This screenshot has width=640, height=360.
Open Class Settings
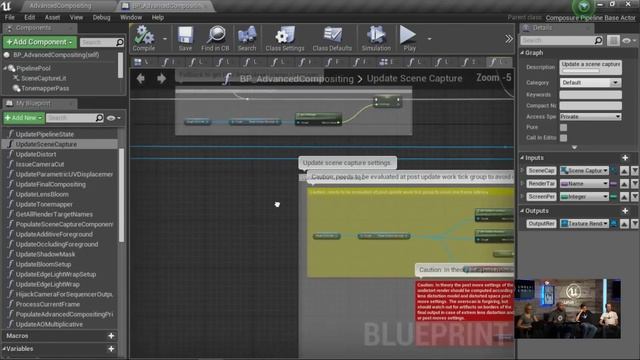[x=284, y=38]
